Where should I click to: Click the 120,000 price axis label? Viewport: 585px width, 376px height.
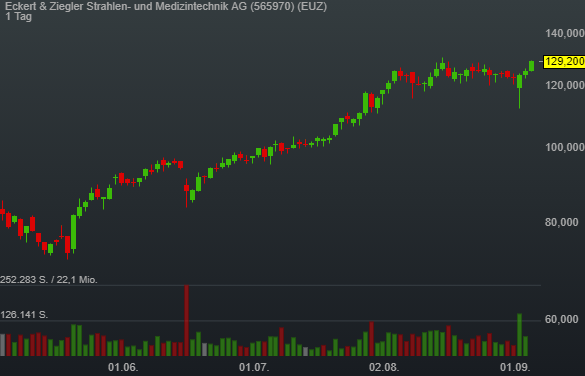pos(565,85)
